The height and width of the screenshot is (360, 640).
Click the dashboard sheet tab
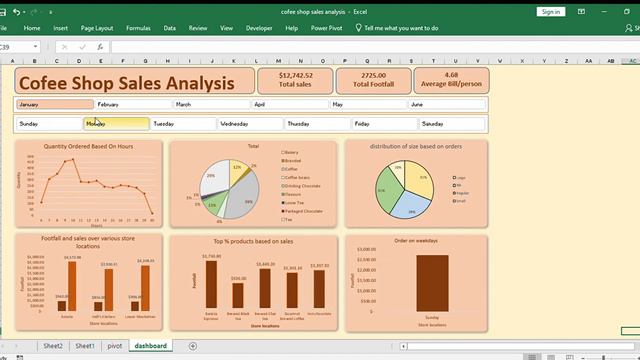151,346
